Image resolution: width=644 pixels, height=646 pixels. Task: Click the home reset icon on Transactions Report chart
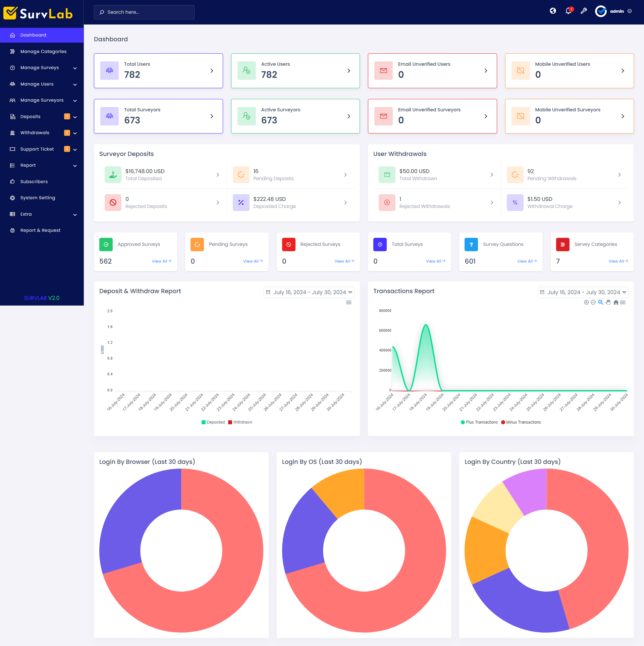pos(616,302)
